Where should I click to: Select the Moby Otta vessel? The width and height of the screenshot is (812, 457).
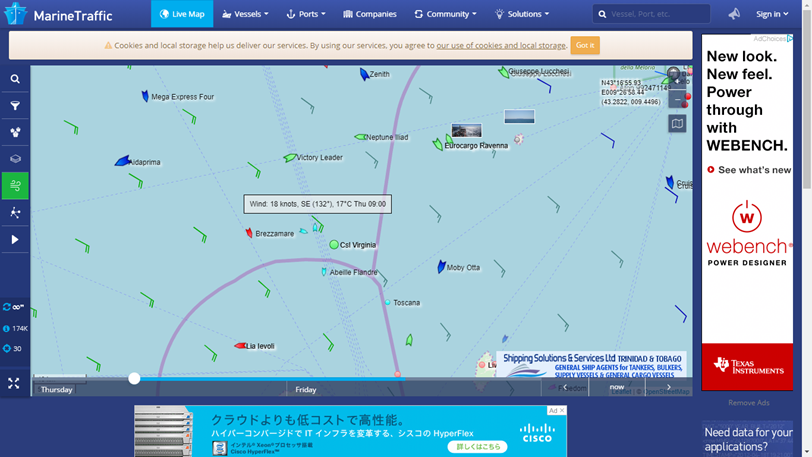click(x=441, y=266)
